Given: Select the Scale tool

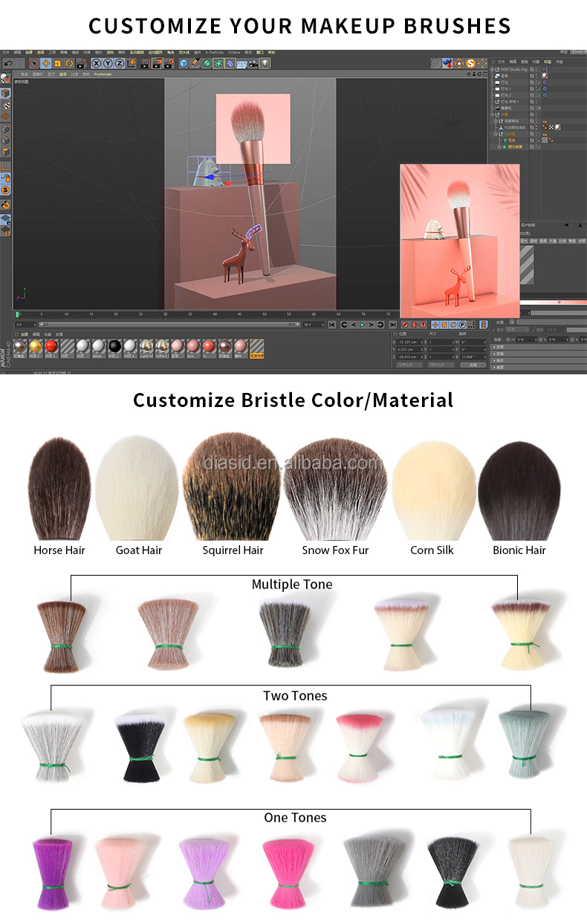Looking at the screenshot, I should coord(57,63).
